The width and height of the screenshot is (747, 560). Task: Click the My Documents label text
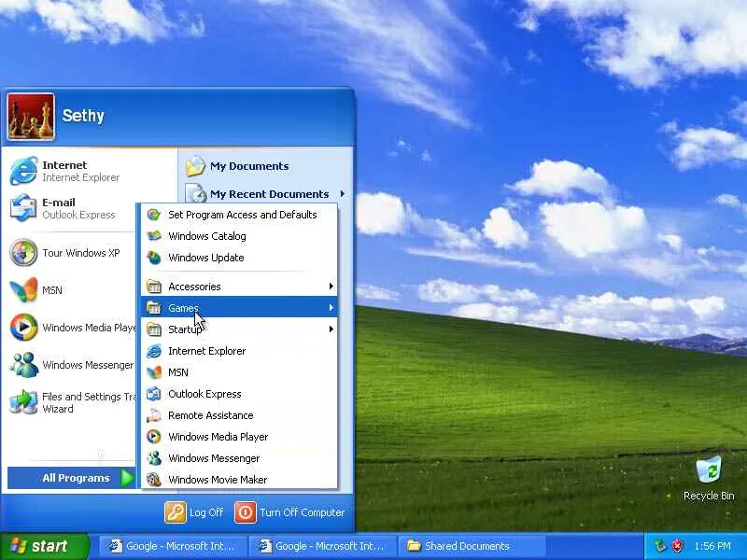coord(249,166)
